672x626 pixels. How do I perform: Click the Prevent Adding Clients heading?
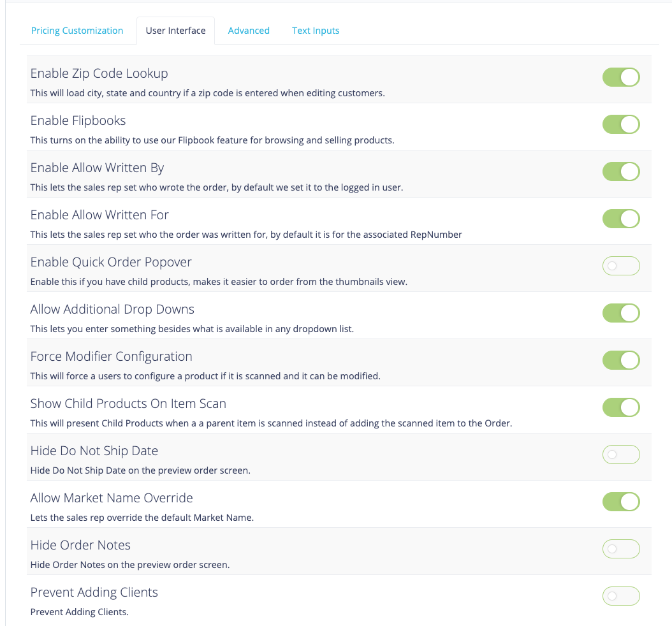click(94, 592)
